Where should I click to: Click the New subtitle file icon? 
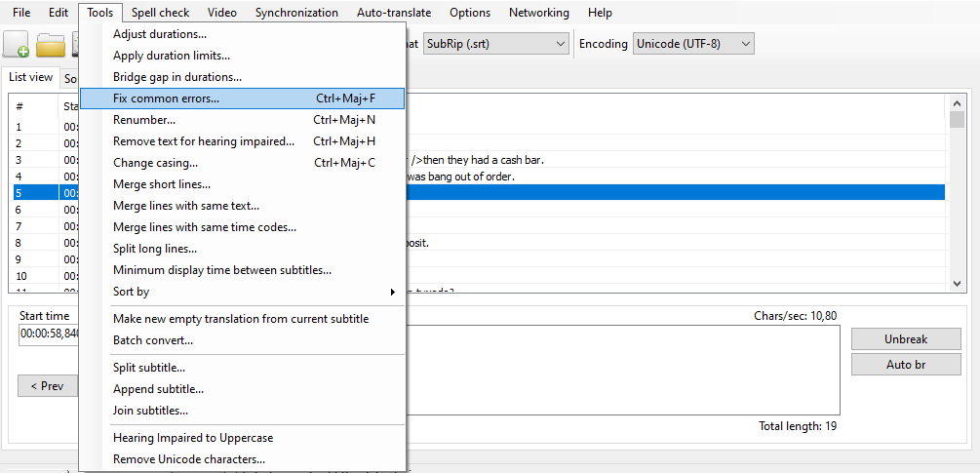[17, 45]
